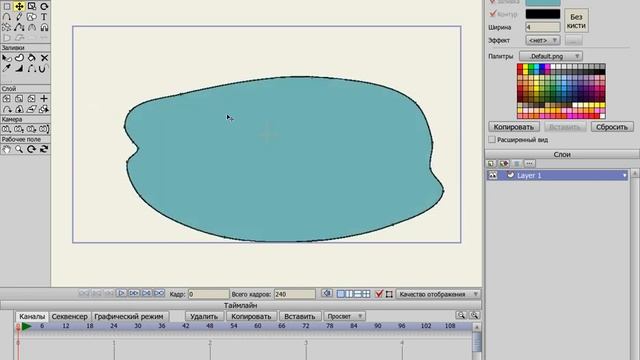The height and width of the screenshot is (360, 640).
Task: Choose the Add Point curve tool
Action: (x=7, y=17)
